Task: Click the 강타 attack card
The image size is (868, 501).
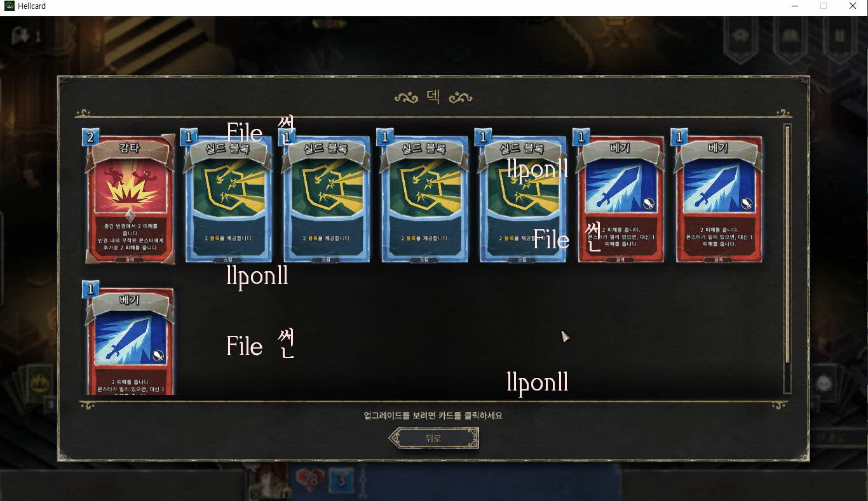Action: [130, 199]
